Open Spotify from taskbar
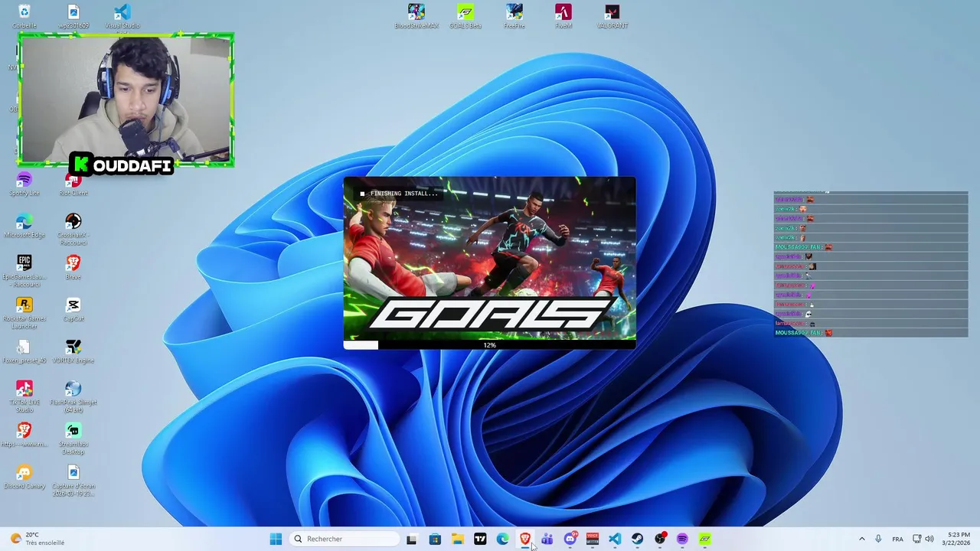 tap(682, 539)
